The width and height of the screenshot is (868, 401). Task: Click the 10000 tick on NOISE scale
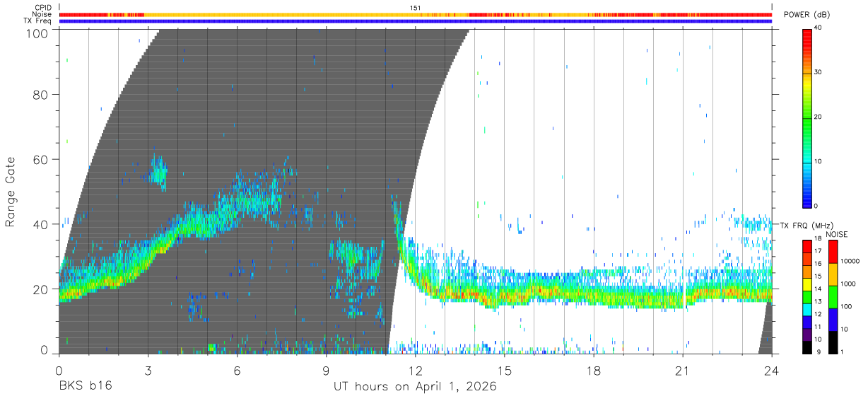pos(850,261)
